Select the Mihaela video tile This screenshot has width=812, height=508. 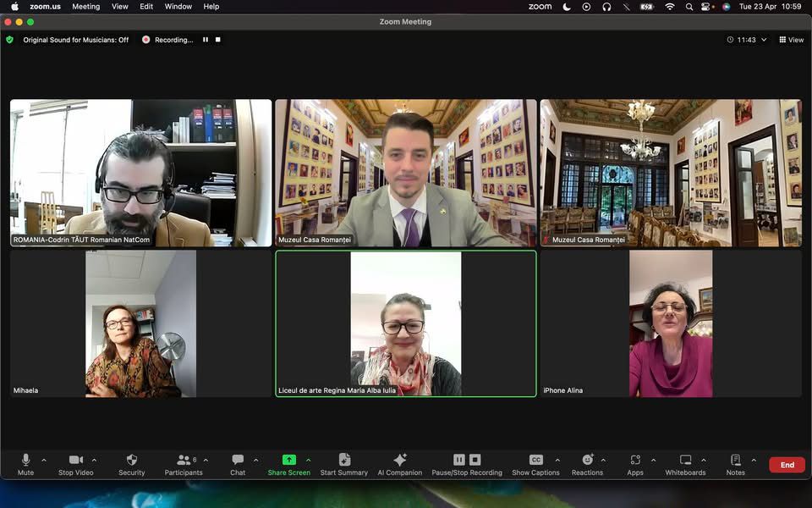tap(140, 323)
